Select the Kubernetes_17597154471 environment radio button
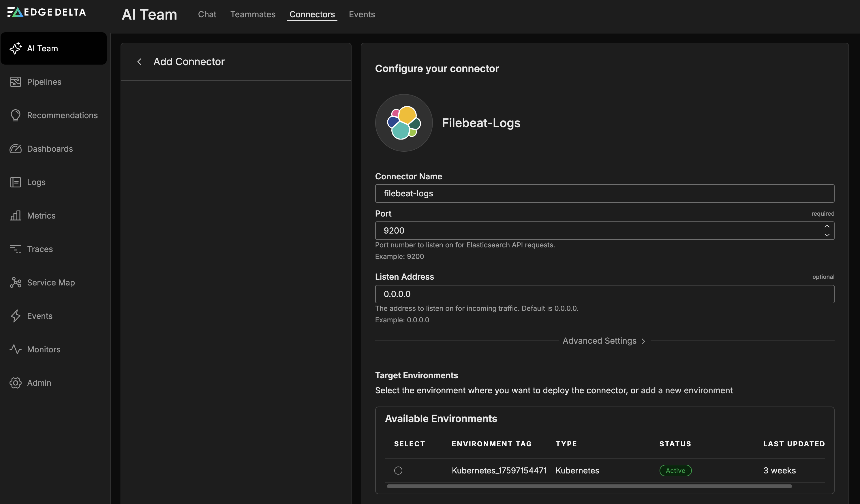 pos(398,470)
